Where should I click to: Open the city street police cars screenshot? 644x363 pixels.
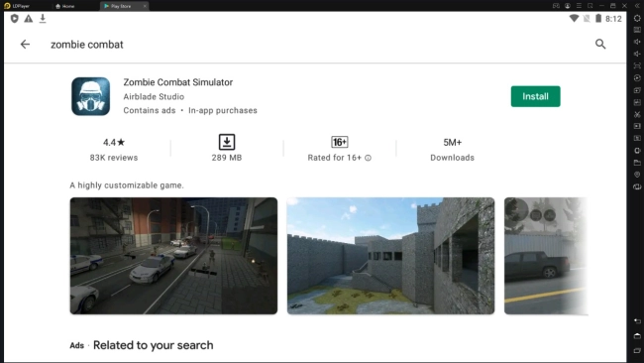click(173, 256)
